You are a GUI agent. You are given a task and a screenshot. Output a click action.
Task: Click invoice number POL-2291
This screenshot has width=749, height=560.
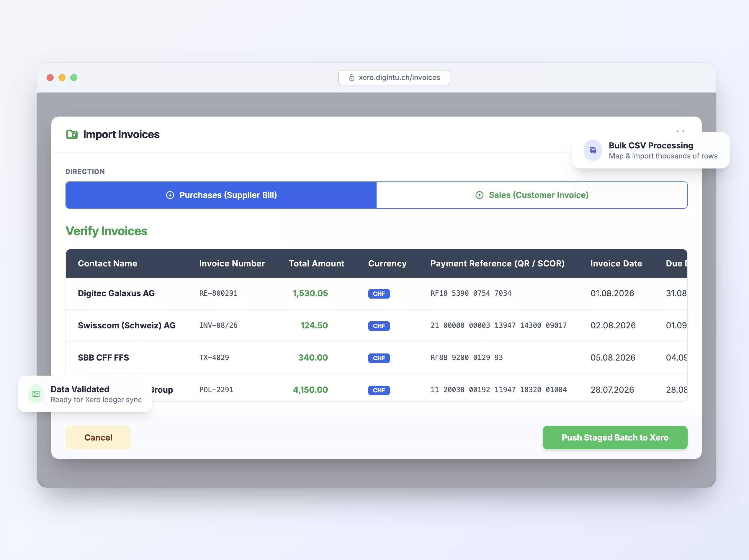216,390
